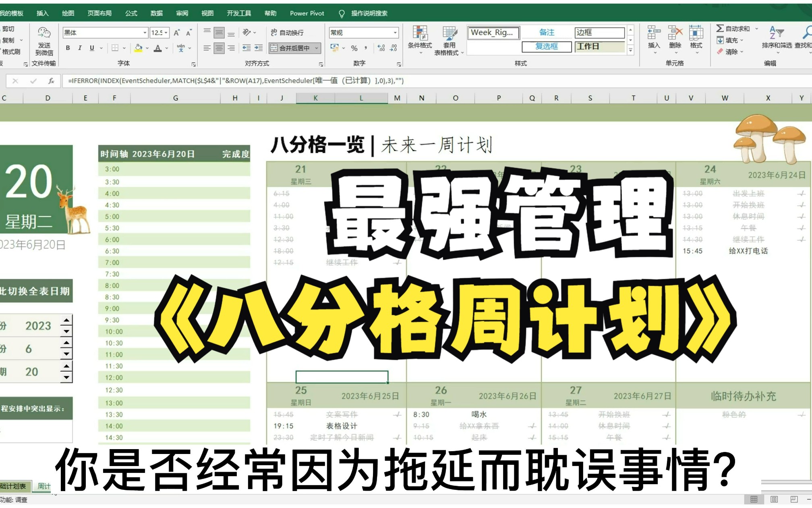Click the Bold formatting icon
812x508 pixels.
pos(68,48)
